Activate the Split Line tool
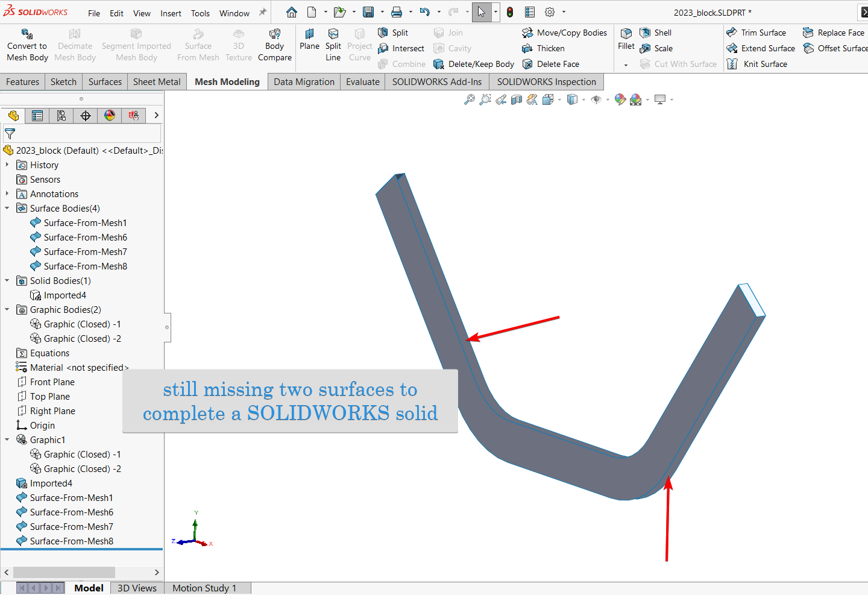The image size is (868, 595). (333, 45)
